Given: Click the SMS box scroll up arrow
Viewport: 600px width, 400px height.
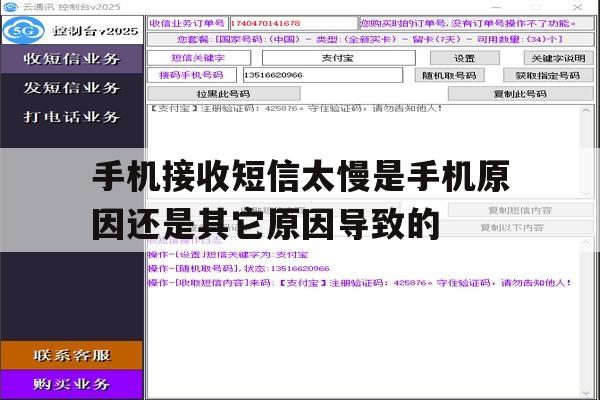Looking at the screenshot, I should point(586,110).
